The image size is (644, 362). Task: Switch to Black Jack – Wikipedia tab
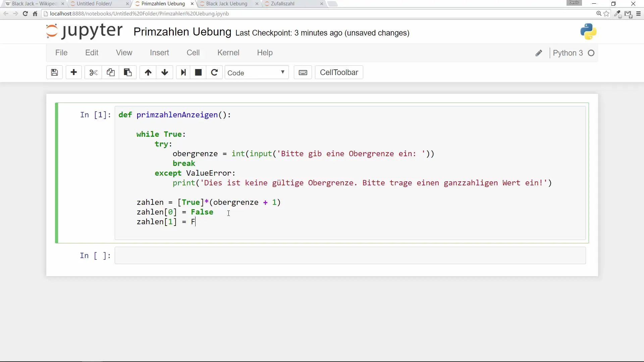coord(34,4)
